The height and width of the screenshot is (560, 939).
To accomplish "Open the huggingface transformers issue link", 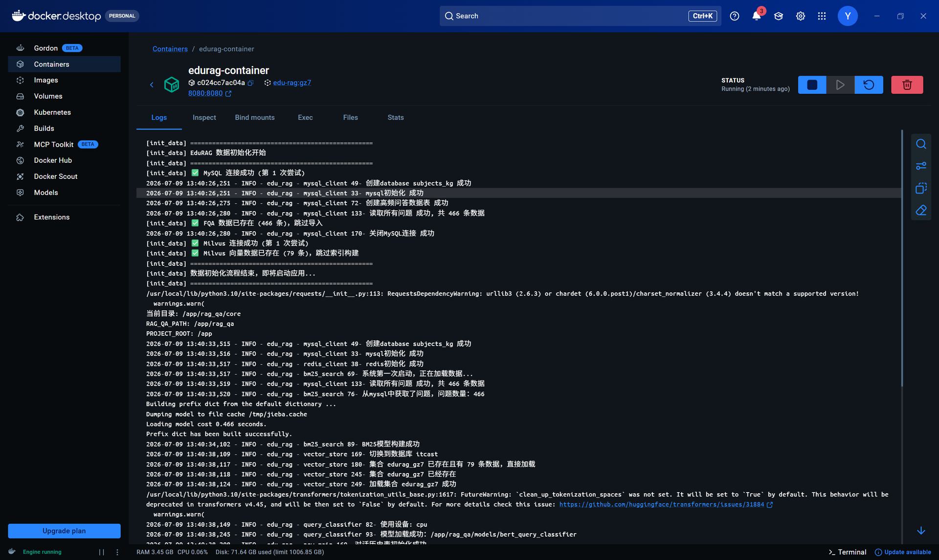I will click(x=662, y=504).
